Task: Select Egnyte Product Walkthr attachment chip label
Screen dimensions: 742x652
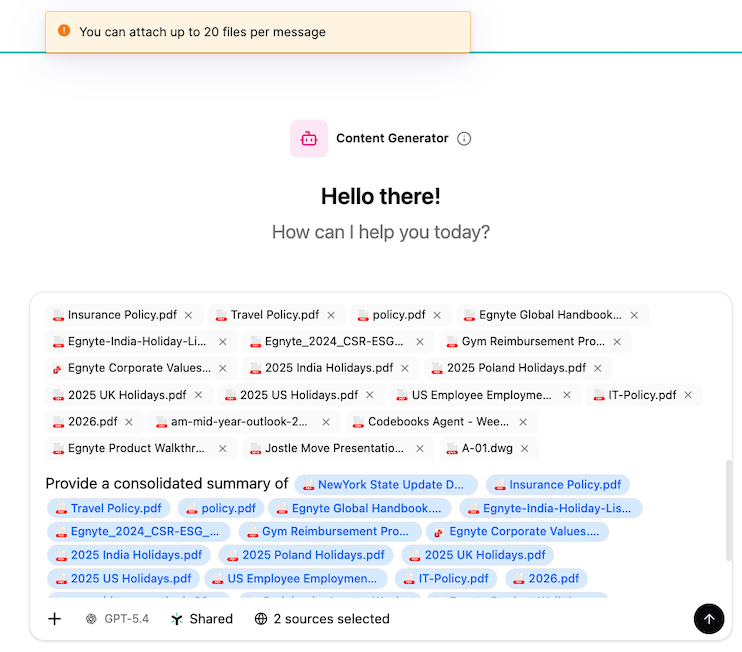Action: [136, 448]
